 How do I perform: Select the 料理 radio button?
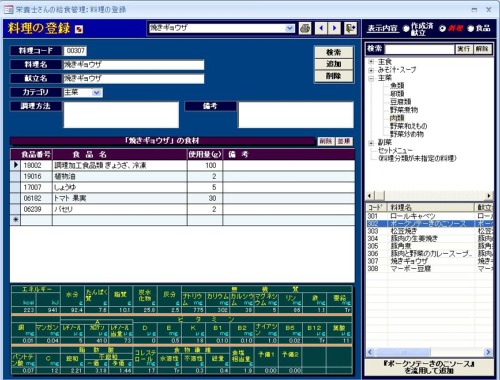(x=442, y=29)
